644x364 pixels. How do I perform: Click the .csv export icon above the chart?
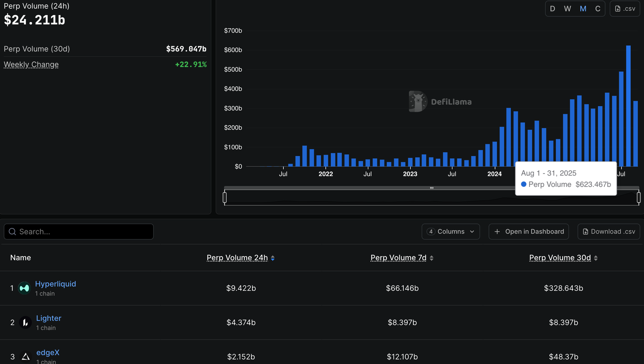pyautogui.click(x=618, y=8)
